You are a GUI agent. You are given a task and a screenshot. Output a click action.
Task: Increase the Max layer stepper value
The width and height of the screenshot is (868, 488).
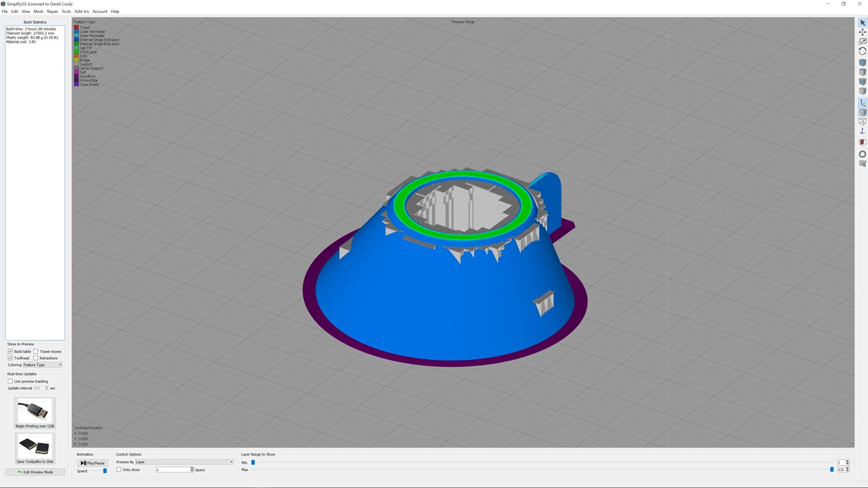click(847, 468)
